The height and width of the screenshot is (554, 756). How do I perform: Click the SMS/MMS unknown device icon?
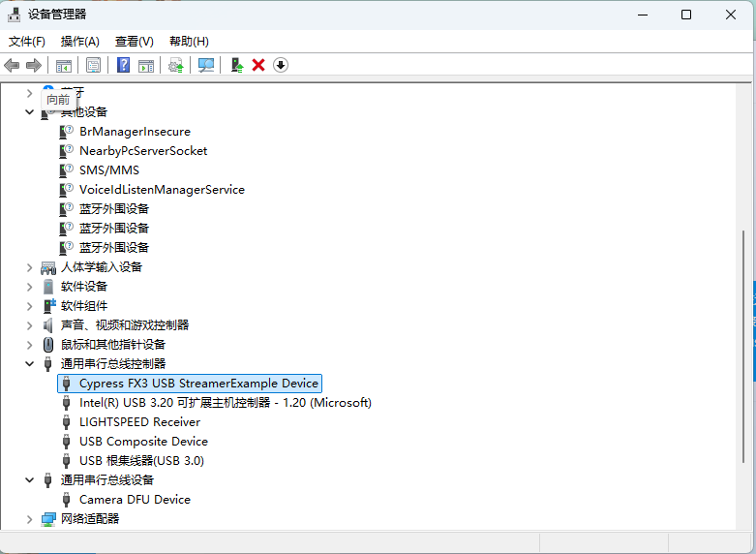(x=66, y=169)
